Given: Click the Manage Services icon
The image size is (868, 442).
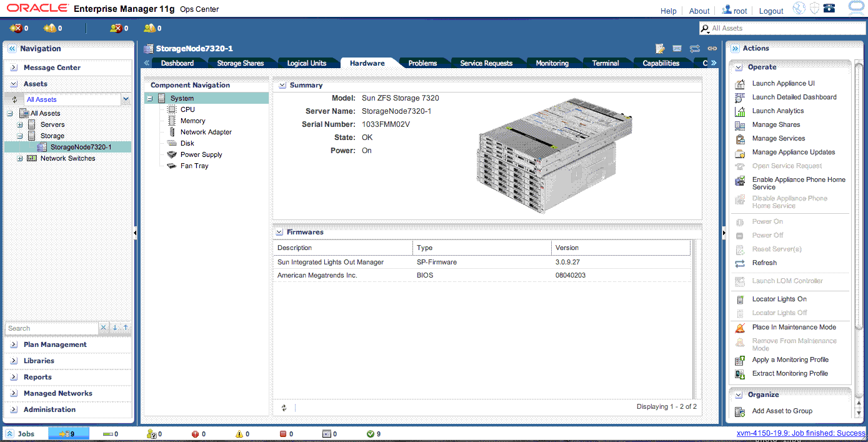Looking at the screenshot, I should [740, 139].
